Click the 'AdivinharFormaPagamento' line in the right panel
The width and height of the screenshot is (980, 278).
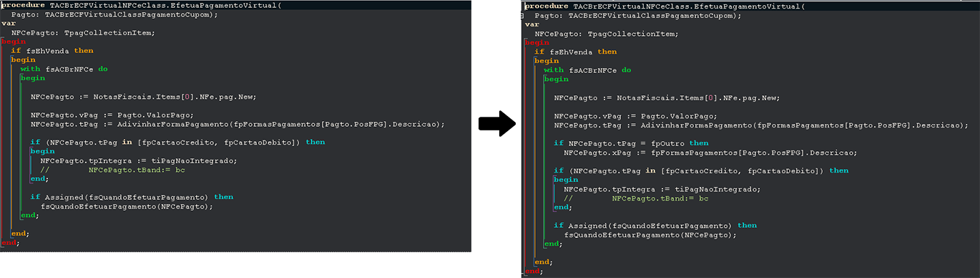[x=761, y=125]
